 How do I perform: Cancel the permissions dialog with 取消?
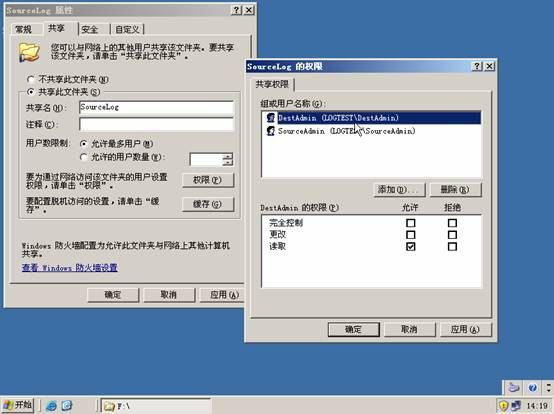(x=409, y=329)
